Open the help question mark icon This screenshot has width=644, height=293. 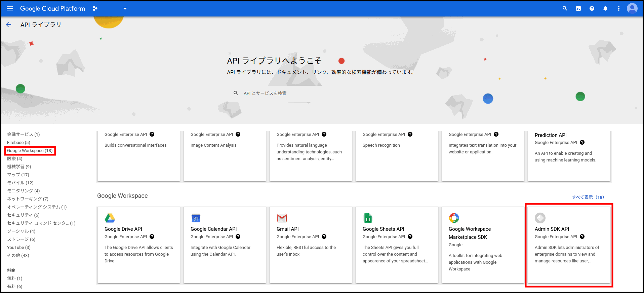point(592,8)
